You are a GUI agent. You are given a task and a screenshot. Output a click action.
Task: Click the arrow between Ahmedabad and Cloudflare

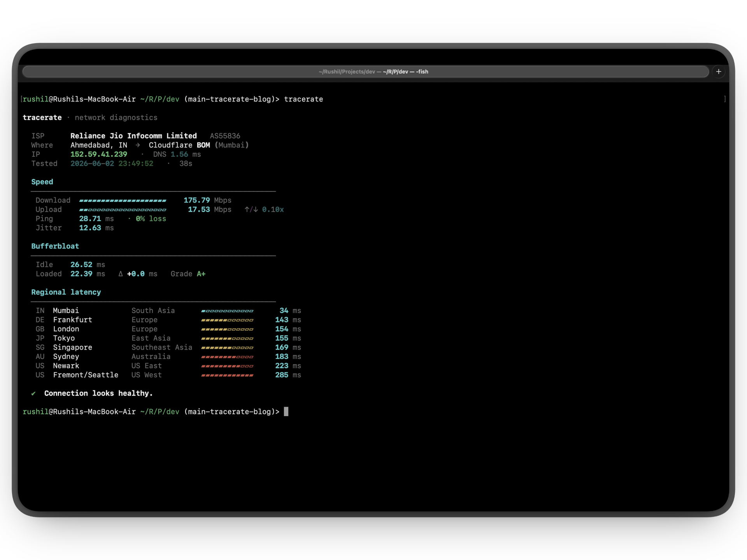click(138, 145)
